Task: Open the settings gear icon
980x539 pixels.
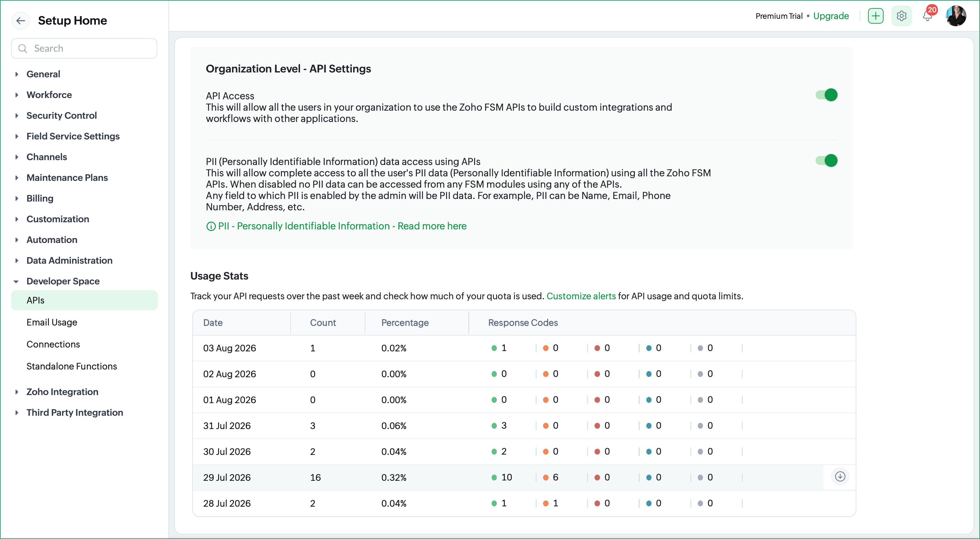Action: coord(901,16)
